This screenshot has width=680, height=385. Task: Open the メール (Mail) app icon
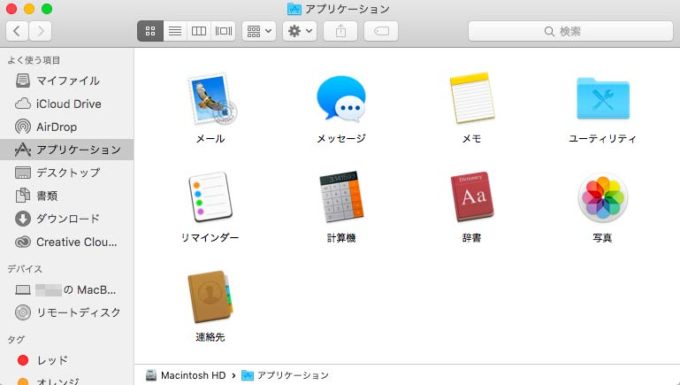tap(211, 99)
